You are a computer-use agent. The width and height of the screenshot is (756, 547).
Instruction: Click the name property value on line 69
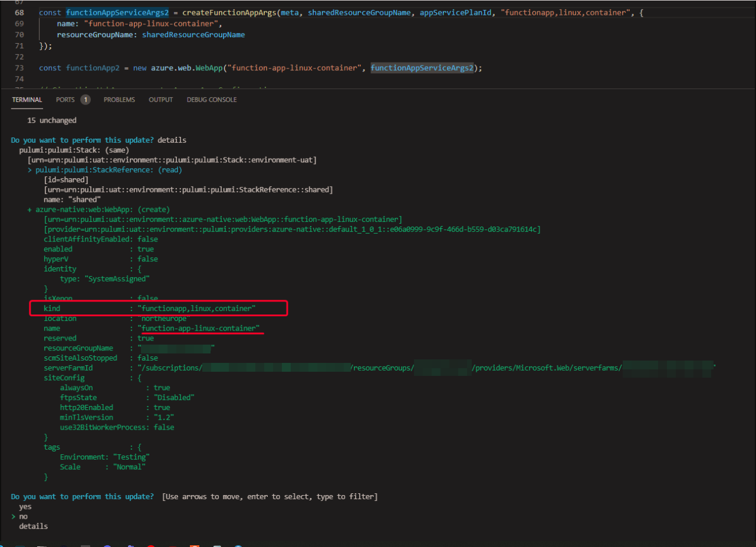151,24
